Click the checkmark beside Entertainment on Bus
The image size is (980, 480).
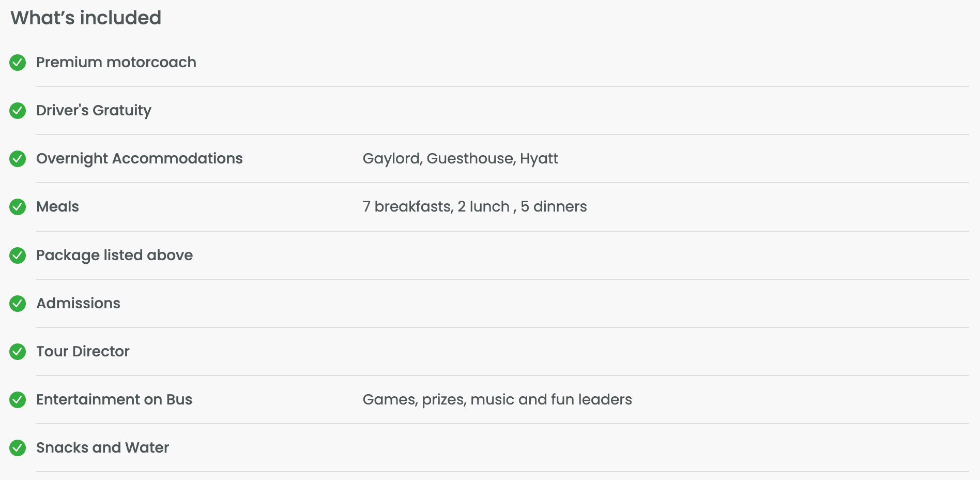(18, 400)
